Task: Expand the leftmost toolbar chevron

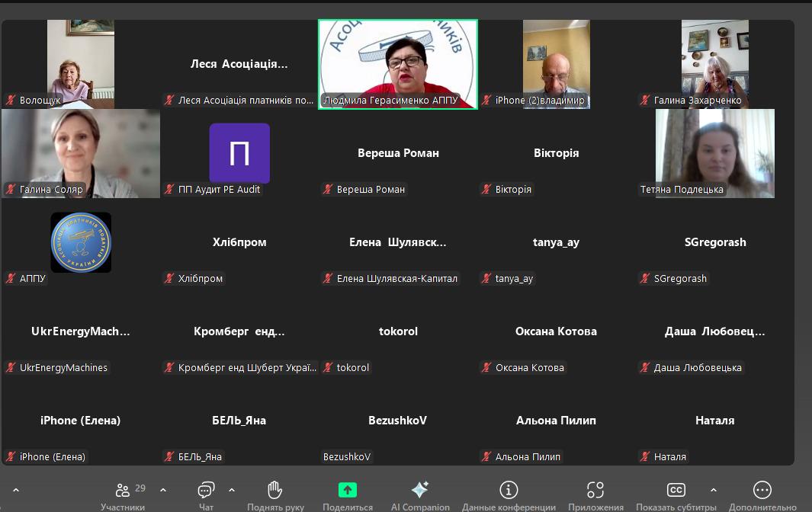Action: point(16,490)
